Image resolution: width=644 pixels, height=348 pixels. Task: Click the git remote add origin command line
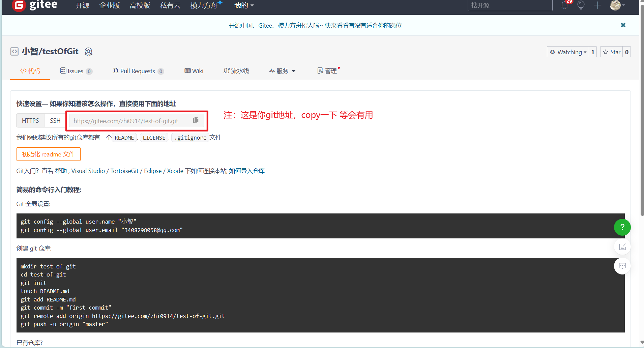122,316
